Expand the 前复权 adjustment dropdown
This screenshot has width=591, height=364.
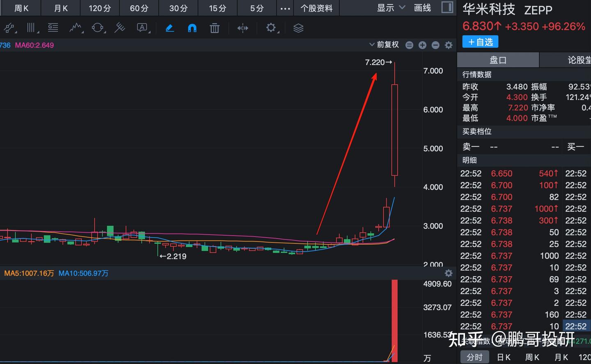pos(385,45)
